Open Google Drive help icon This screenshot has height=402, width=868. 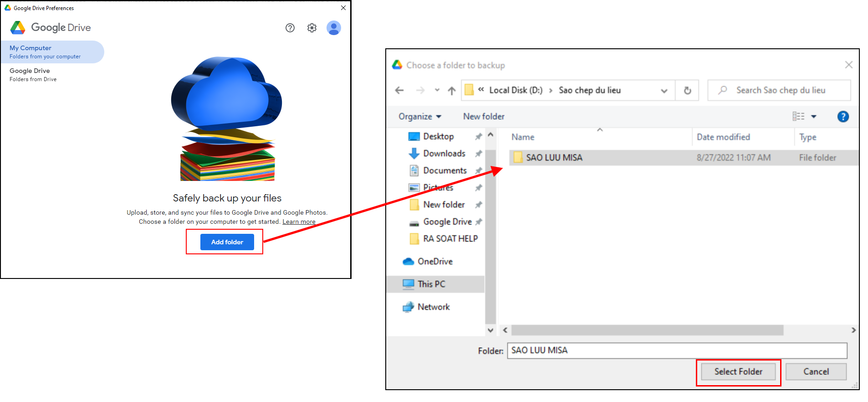click(x=290, y=28)
